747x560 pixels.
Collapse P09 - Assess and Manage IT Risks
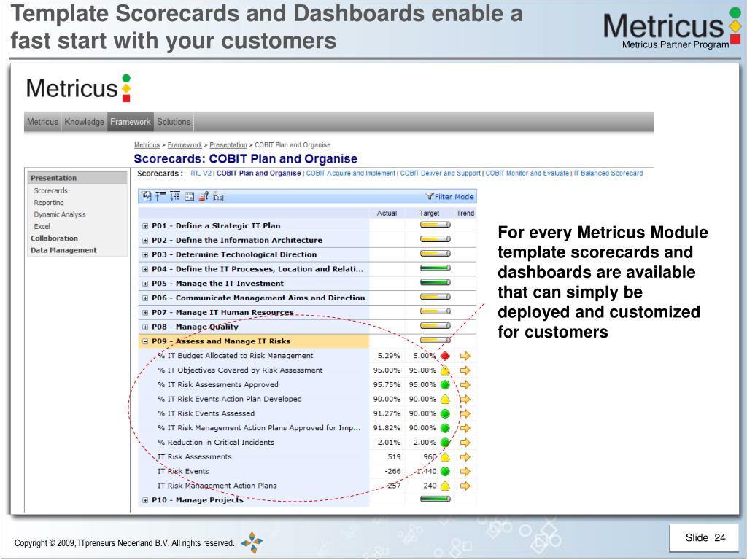145,341
